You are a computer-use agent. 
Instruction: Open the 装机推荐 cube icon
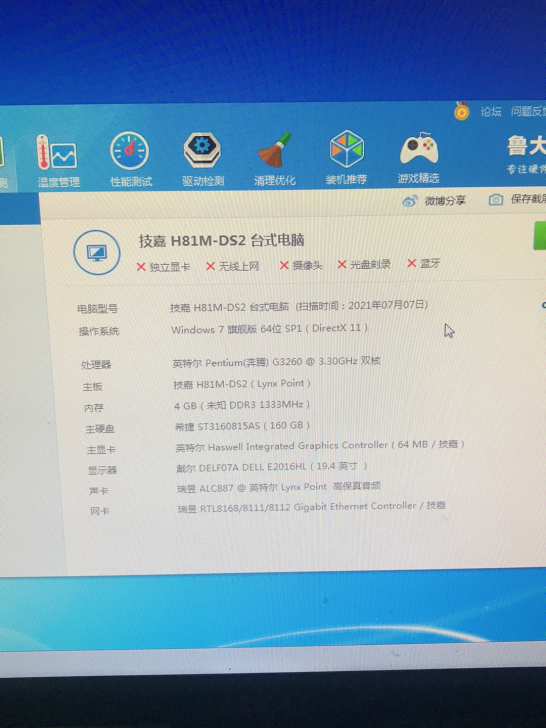(x=346, y=149)
